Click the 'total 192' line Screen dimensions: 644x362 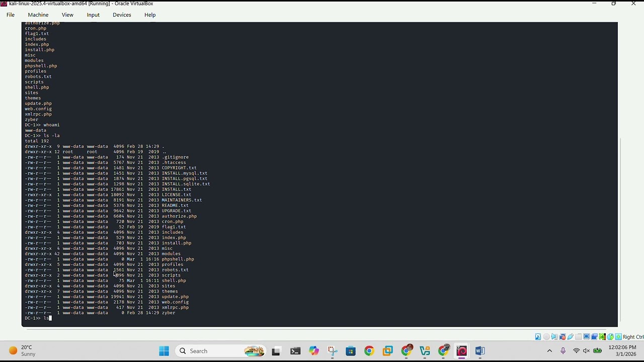[x=37, y=141]
